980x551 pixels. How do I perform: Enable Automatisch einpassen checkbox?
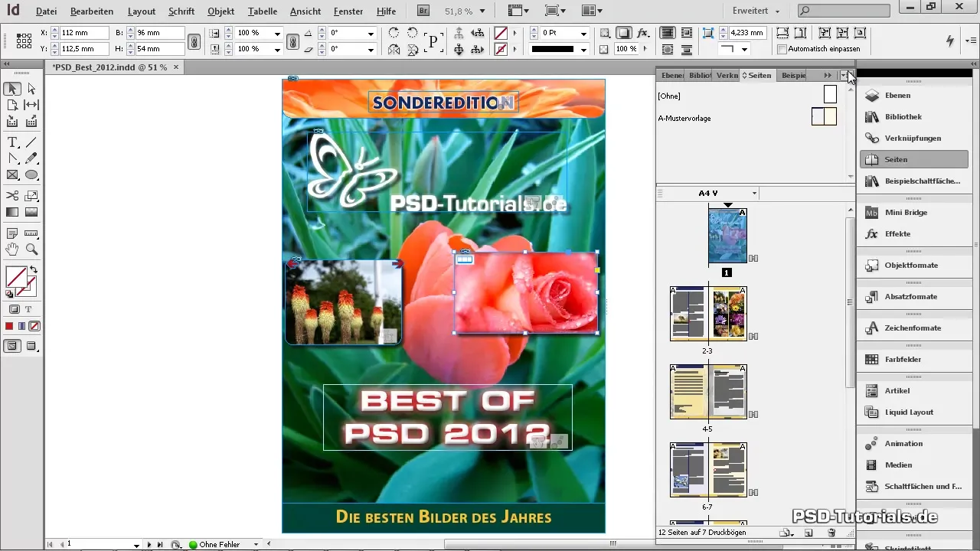pos(782,49)
